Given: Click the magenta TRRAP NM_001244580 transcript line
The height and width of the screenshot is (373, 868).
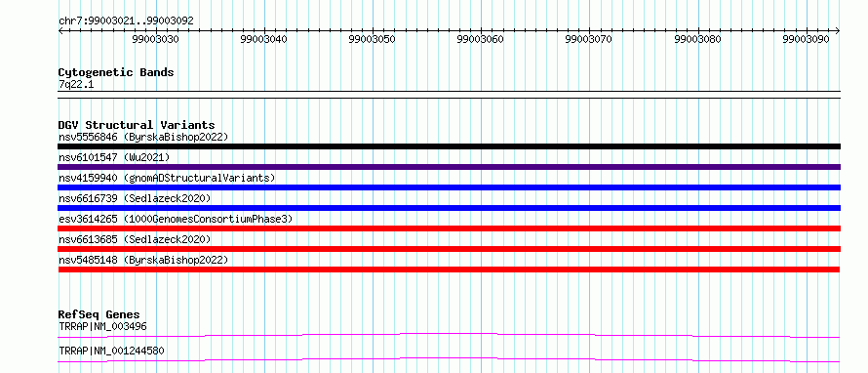Looking at the screenshot, I should point(449,359).
